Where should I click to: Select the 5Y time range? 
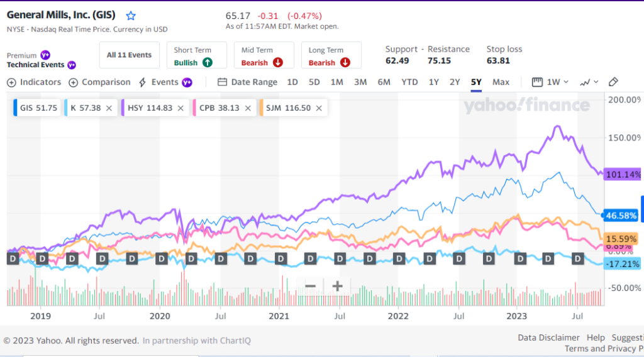pos(476,82)
